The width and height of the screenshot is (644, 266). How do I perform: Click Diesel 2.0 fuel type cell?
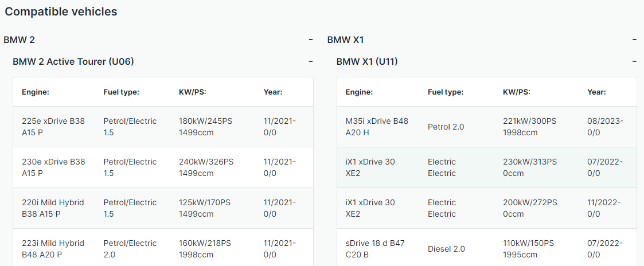pos(447,249)
